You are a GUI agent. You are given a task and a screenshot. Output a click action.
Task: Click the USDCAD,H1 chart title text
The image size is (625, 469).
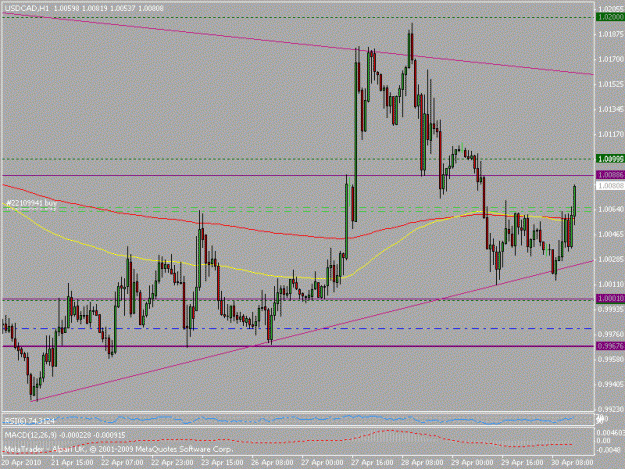click(x=27, y=8)
